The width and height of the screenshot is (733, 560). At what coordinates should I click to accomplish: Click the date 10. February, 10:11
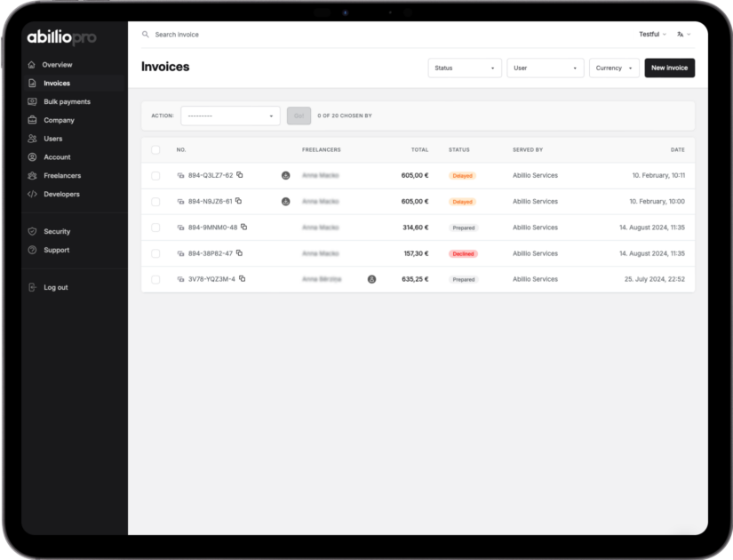pyautogui.click(x=658, y=175)
